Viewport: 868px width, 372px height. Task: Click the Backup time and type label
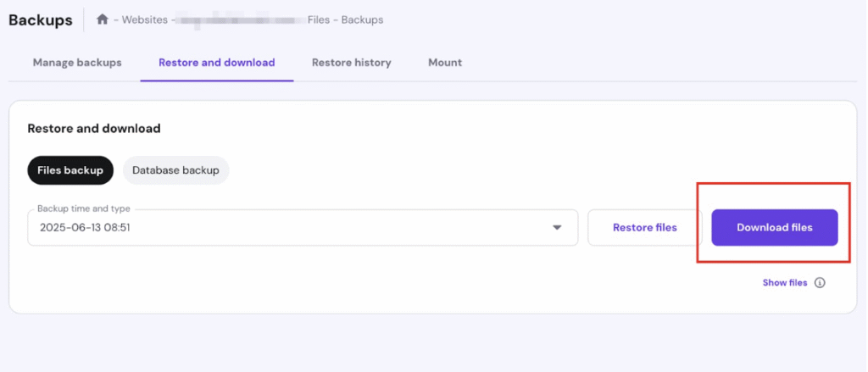point(84,208)
